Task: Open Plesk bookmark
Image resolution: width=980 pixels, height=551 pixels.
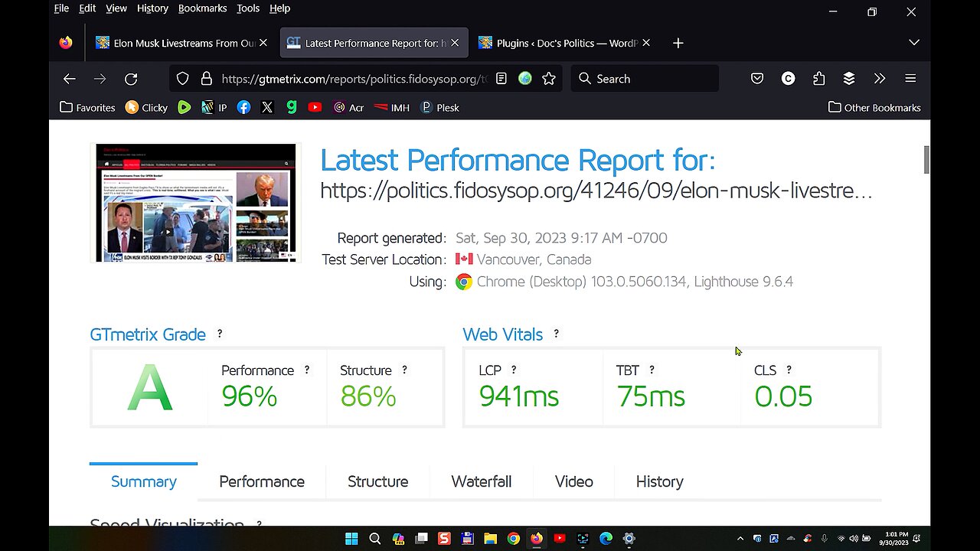Action: pyautogui.click(x=440, y=108)
